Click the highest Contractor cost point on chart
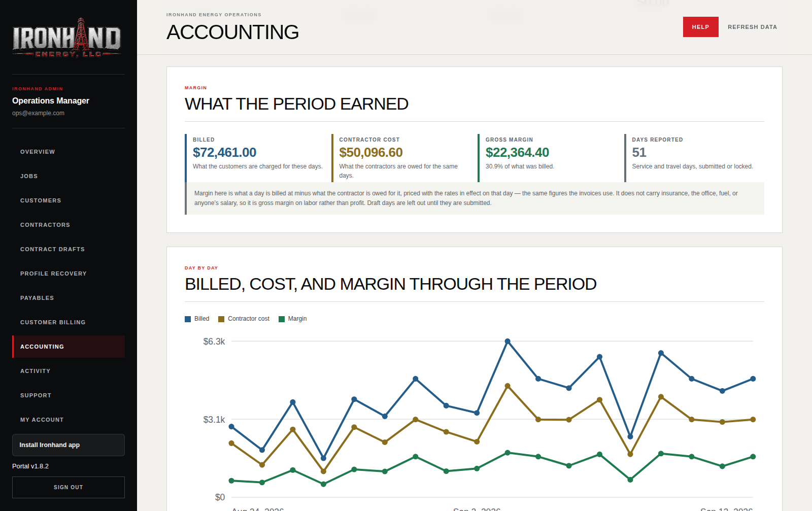Screen dimensions: 812x511 point(507,386)
